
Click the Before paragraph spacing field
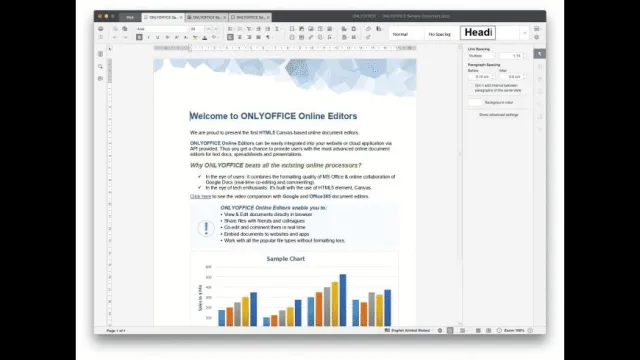pyautogui.click(x=481, y=77)
